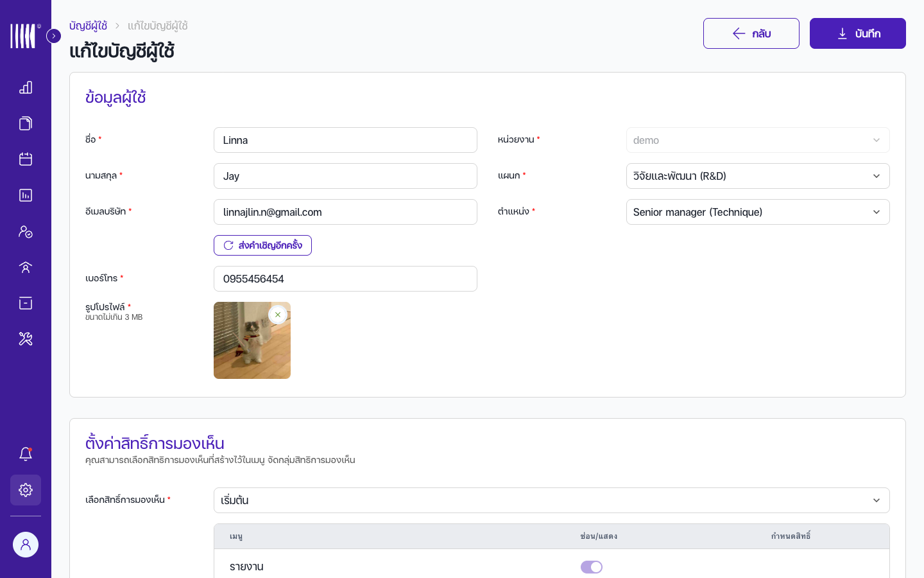The image size is (924, 578).
Task: Click the กลับ back button
Action: (x=751, y=33)
